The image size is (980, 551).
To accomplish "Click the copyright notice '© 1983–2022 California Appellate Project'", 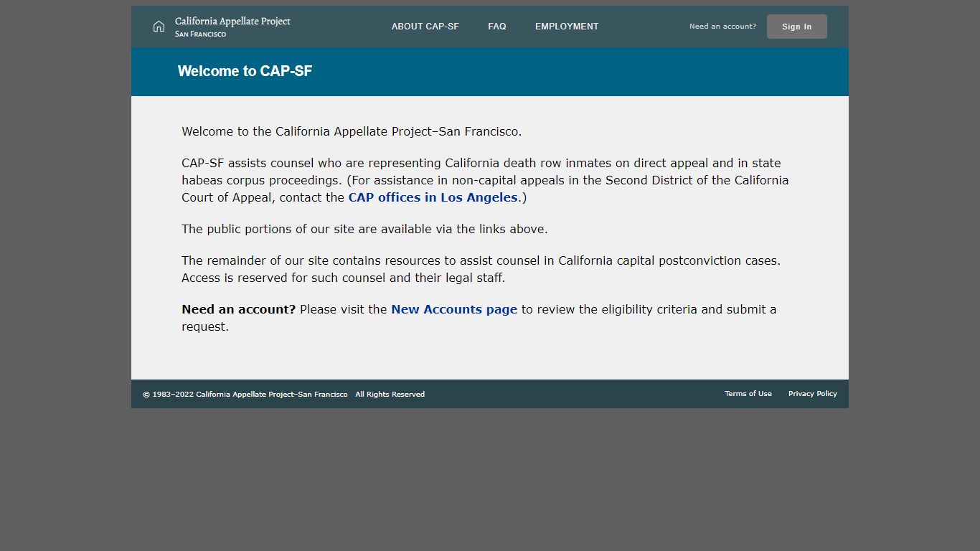I will click(245, 395).
